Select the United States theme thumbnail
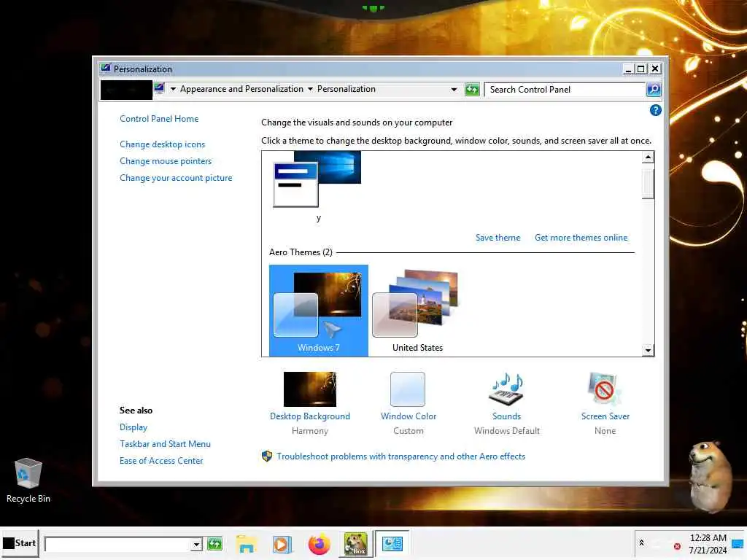Image resolution: width=747 pixels, height=560 pixels. [x=417, y=311]
